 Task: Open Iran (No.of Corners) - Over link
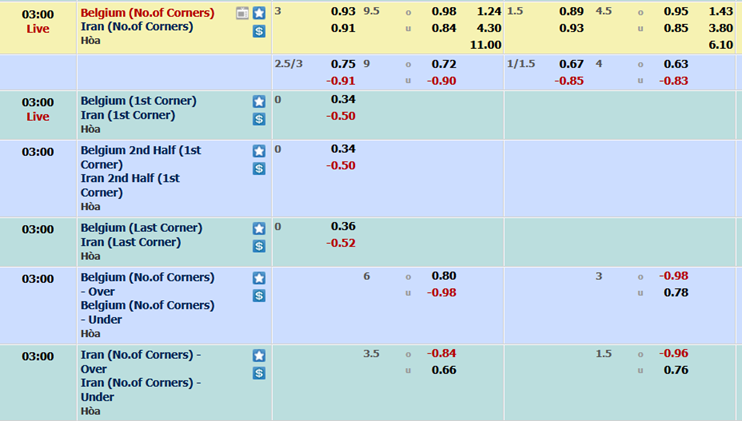coord(141,361)
